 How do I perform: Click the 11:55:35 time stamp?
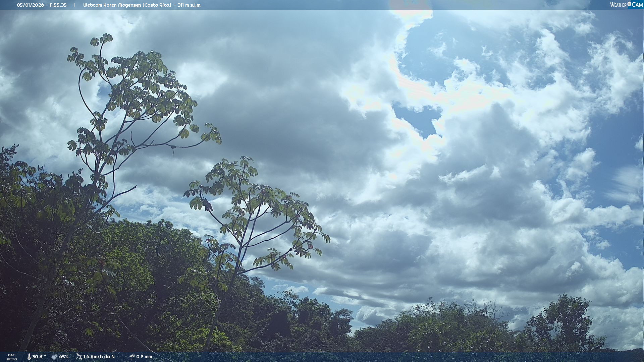tap(58, 5)
